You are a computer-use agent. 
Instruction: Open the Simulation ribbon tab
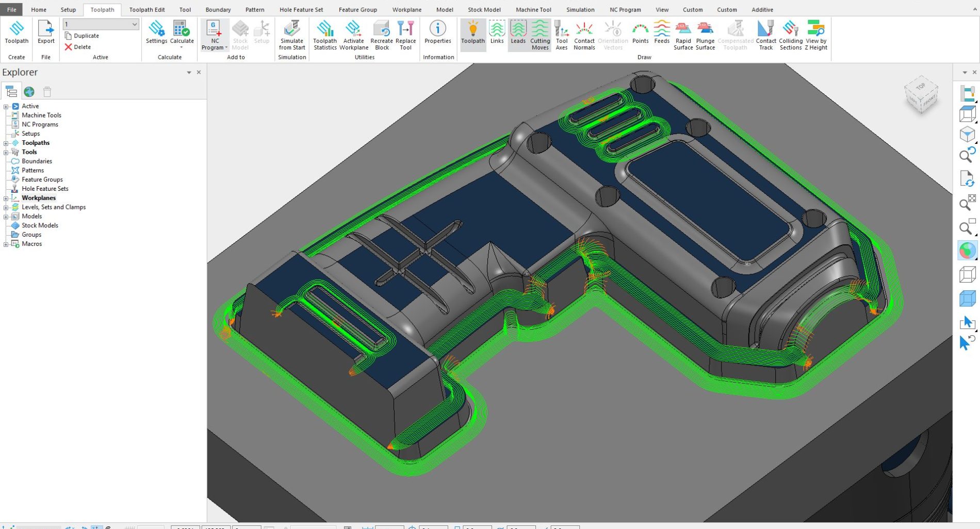pos(580,10)
